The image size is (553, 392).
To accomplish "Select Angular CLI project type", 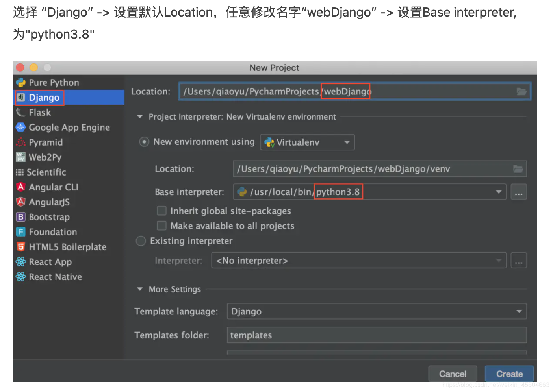I will (x=69, y=187).
